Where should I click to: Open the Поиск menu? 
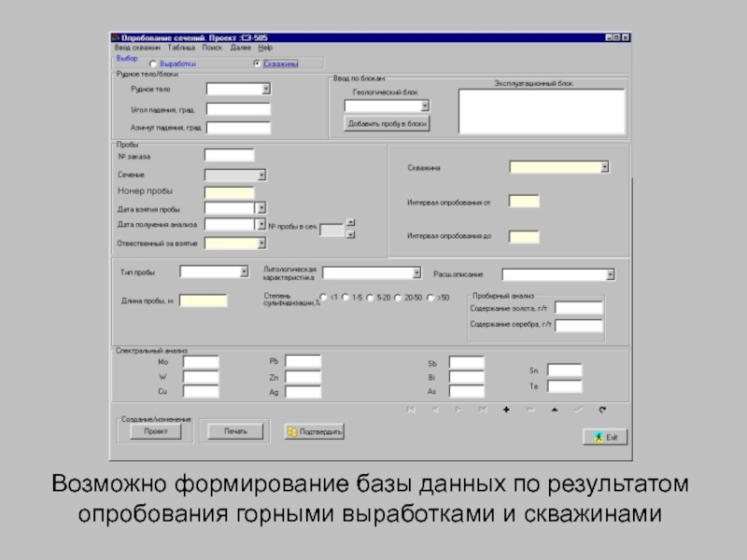tap(212, 47)
